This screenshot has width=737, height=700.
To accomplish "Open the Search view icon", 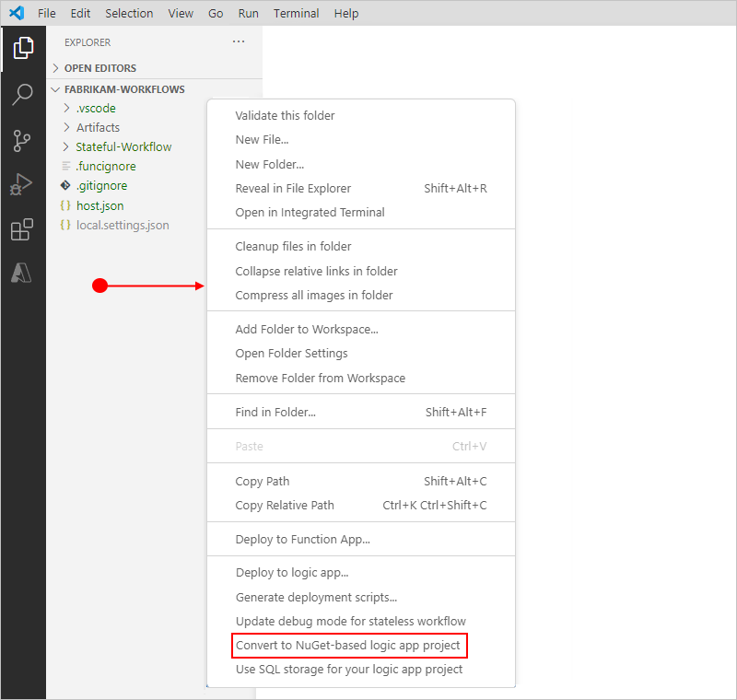I will click(x=23, y=95).
